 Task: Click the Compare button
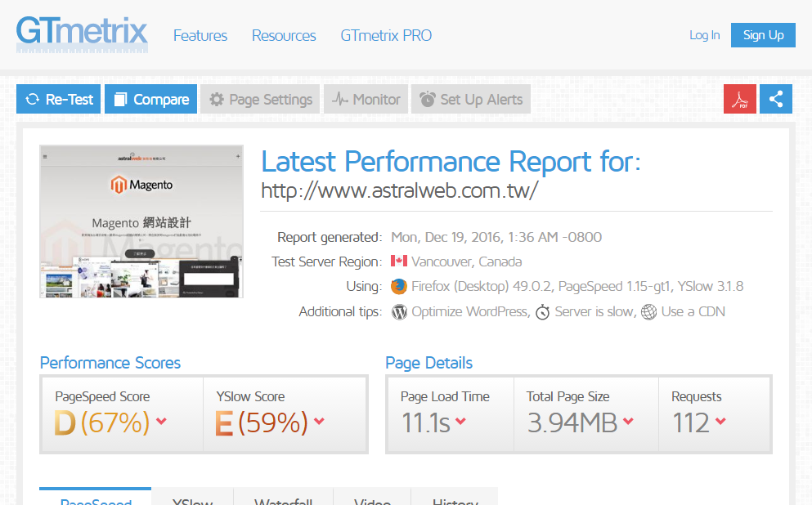[150, 99]
